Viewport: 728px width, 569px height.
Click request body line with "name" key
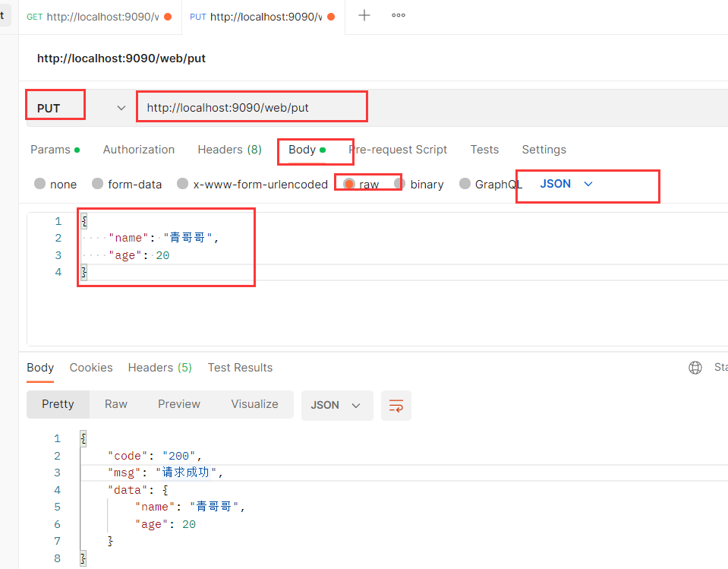(163, 238)
